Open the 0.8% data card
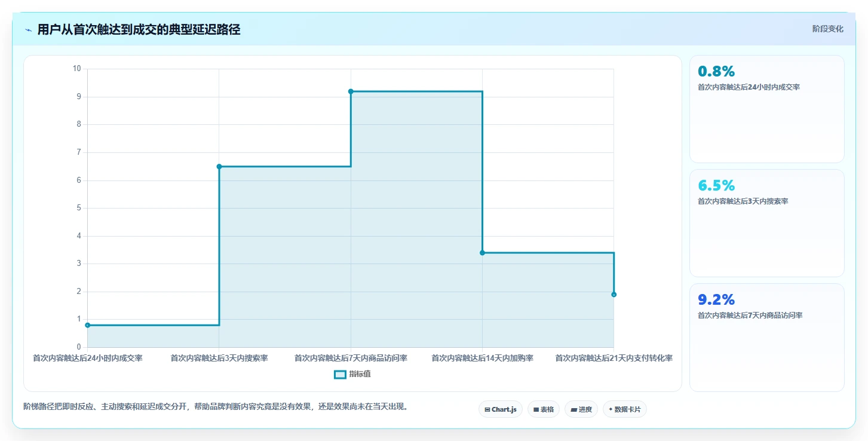Image resolution: width=868 pixels, height=441 pixels. coord(767,109)
